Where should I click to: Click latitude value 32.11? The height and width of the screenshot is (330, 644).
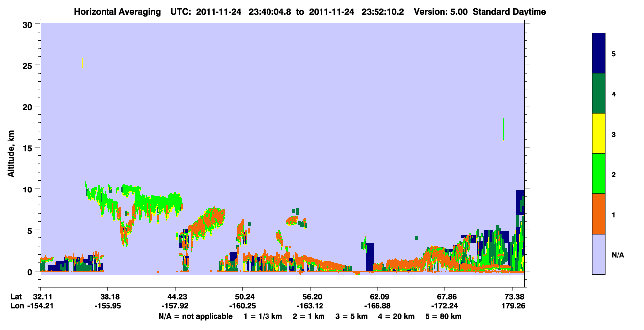click(x=43, y=297)
